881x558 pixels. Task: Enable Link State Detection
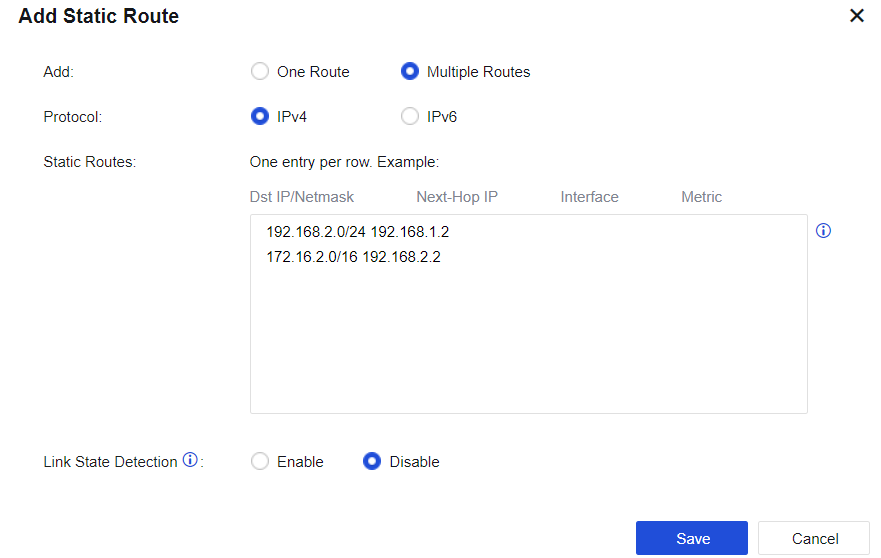260,462
